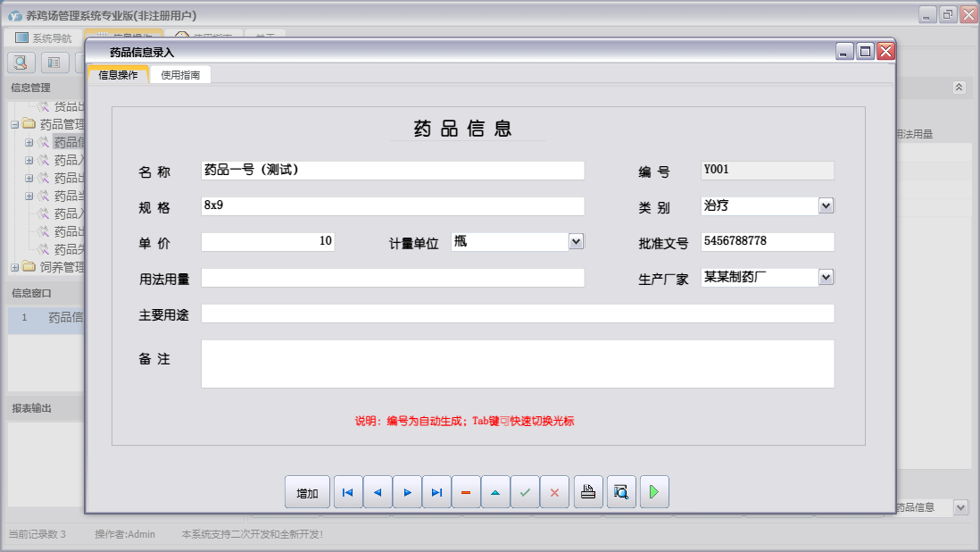
Task: Select the search magnifier icon in top toolbar
Action: click(20, 62)
